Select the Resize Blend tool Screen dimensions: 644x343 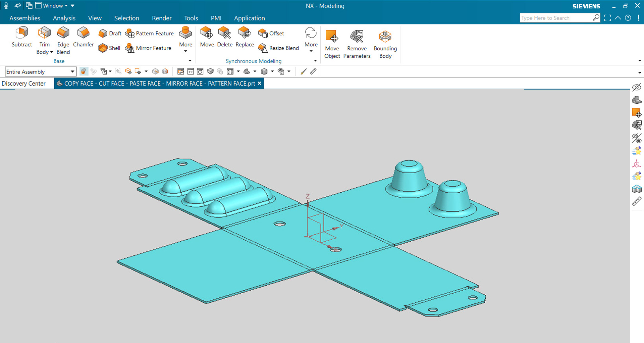coord(278,48)
